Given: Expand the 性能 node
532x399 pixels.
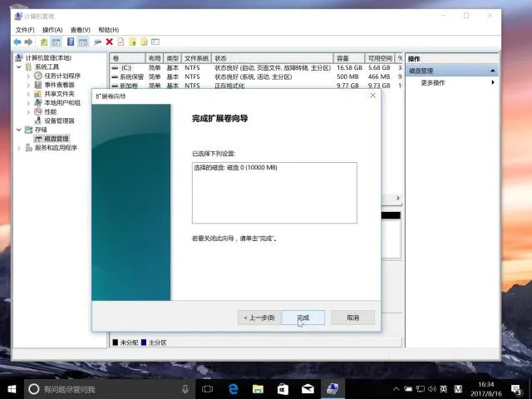Looking at the screenshot, I should [x=28, y=112].
